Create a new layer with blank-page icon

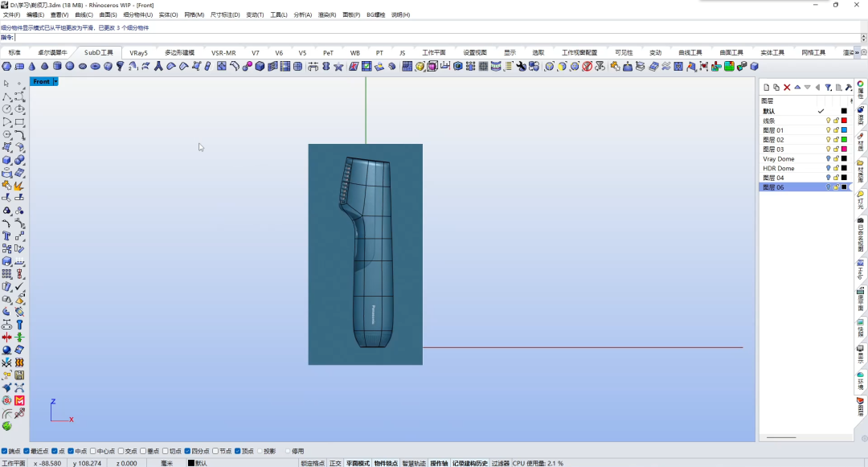(767, 88)
